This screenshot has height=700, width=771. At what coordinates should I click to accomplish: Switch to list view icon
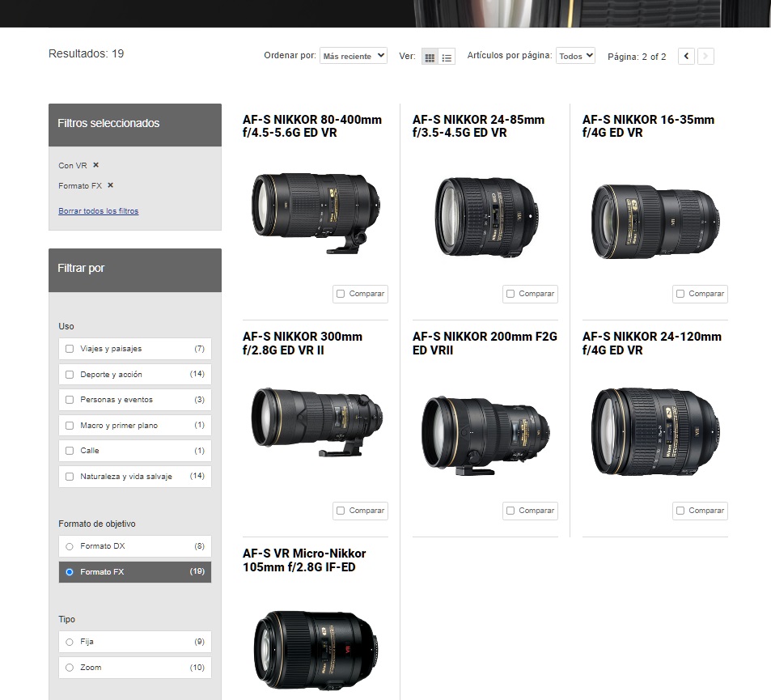[x=447, y=57]
